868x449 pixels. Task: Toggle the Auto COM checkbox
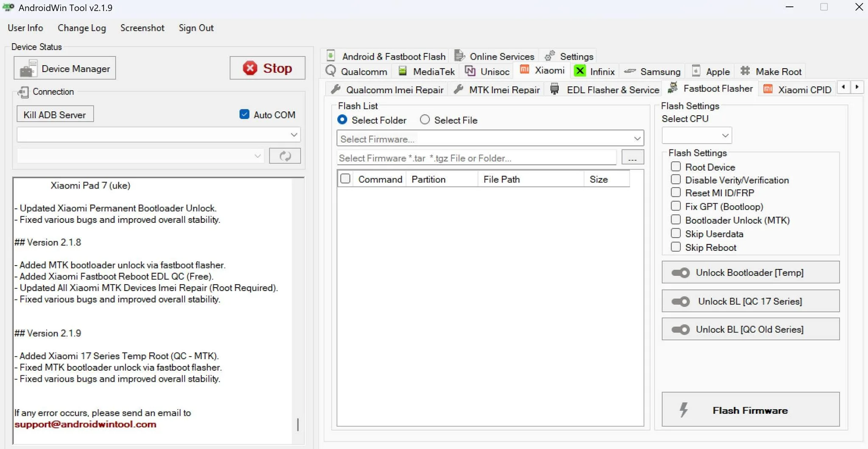(245, 114)
